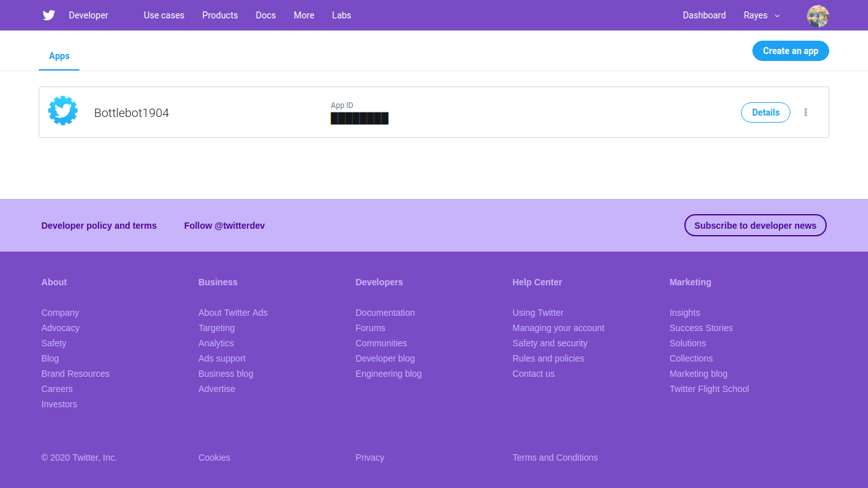Open the Safety link under About
The image size is (868, 488).
pyautogui.click(x=54, y=343)
